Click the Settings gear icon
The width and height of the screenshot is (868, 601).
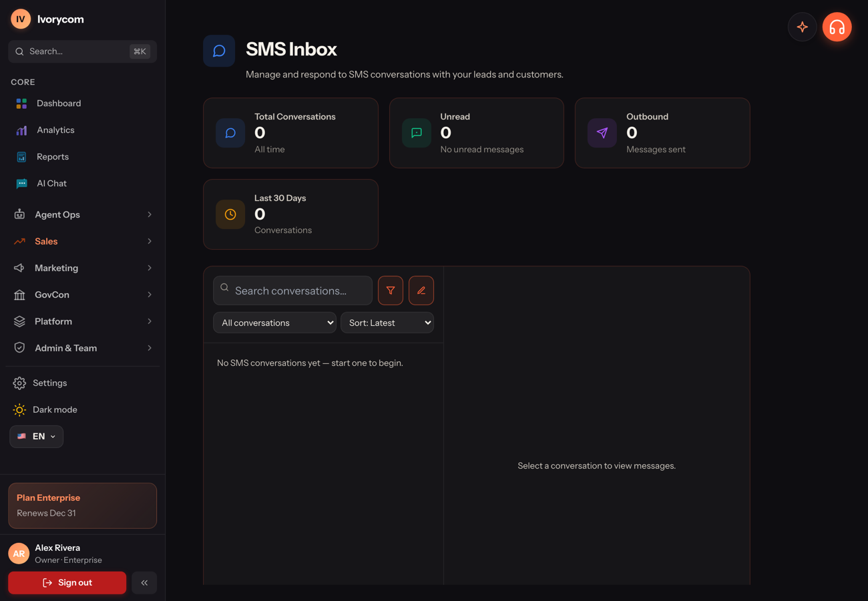tap(19, 383)
